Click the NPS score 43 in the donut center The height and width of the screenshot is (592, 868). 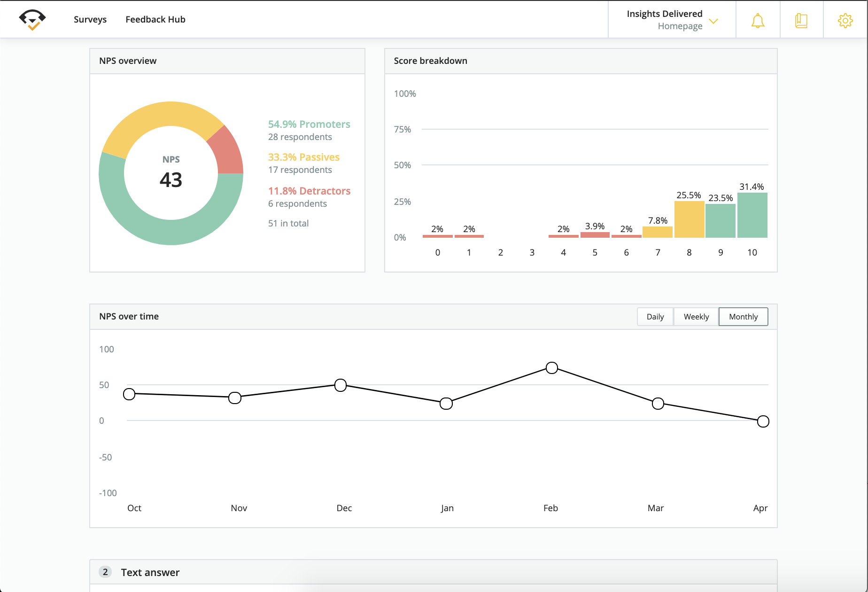coord(171,179)
